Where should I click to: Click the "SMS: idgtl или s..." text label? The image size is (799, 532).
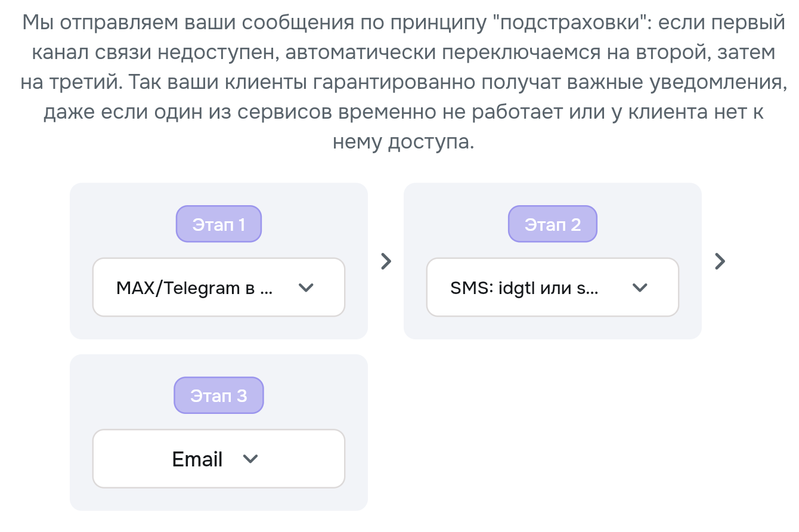(525, 288)
